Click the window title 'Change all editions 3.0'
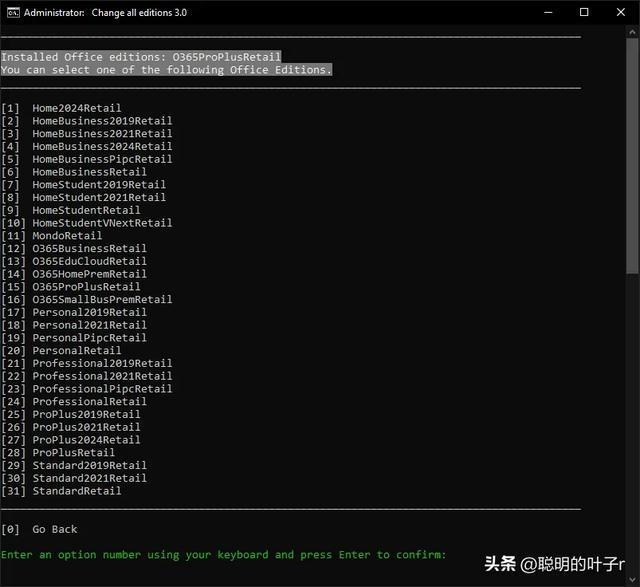Image resolution: width=640 pixels, height=587 pixels. tap(139, 13)
